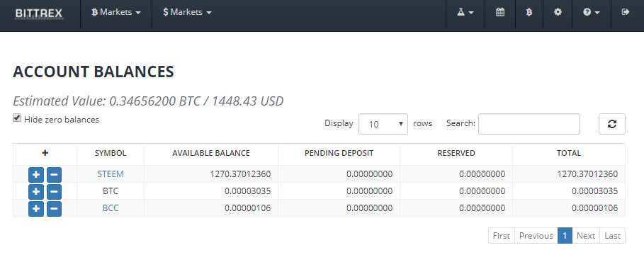Go to Previous page
The height and width of the screenshot is (255, 644).
pyautogui.click(x=536, y=236)
